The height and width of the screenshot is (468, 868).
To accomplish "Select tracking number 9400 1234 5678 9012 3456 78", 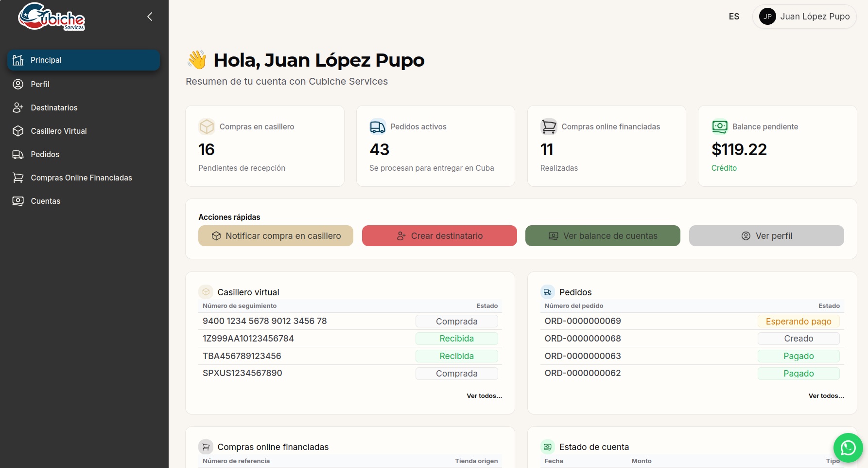I will click(x=265, y=321).
